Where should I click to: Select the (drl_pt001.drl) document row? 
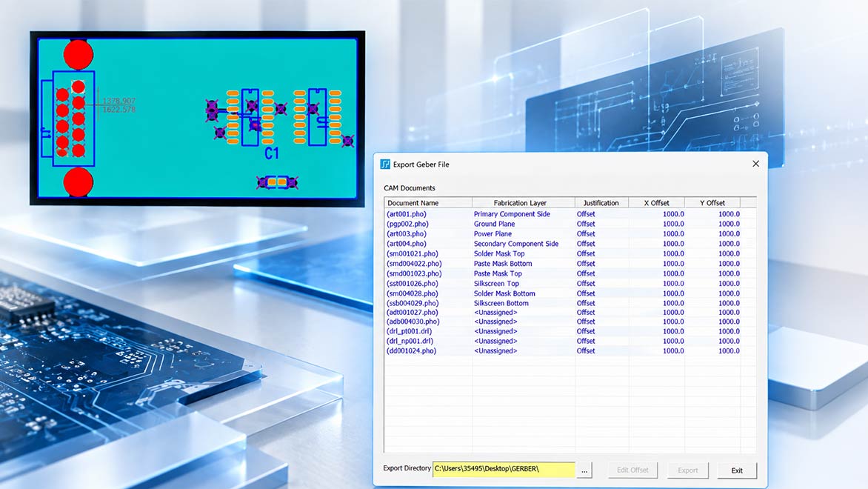570,331
